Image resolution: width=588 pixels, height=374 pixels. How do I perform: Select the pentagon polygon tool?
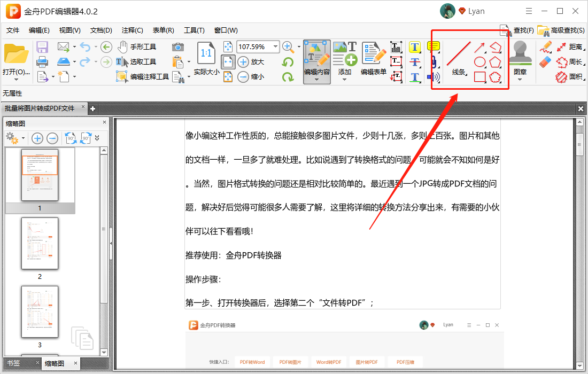[496, 62]
